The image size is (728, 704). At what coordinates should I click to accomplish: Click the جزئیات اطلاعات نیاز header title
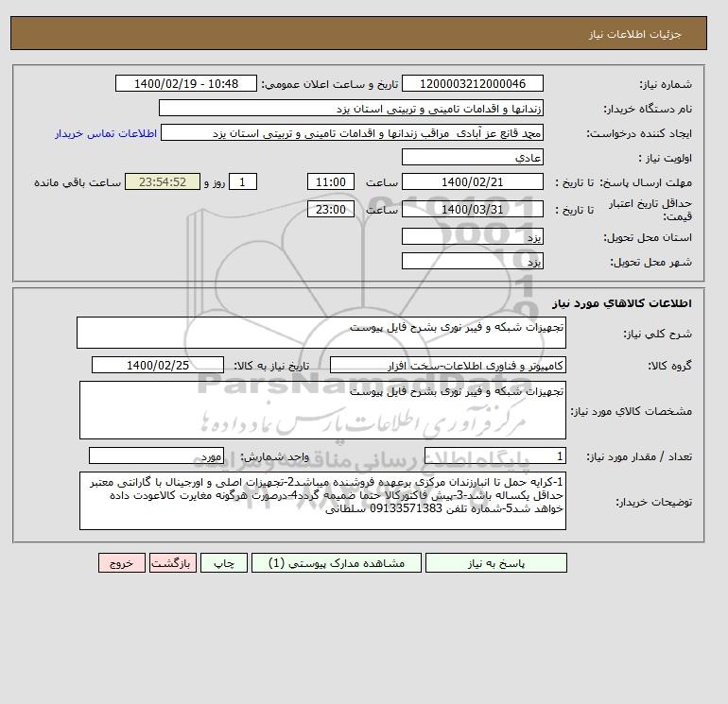click(x=635, y=34)
